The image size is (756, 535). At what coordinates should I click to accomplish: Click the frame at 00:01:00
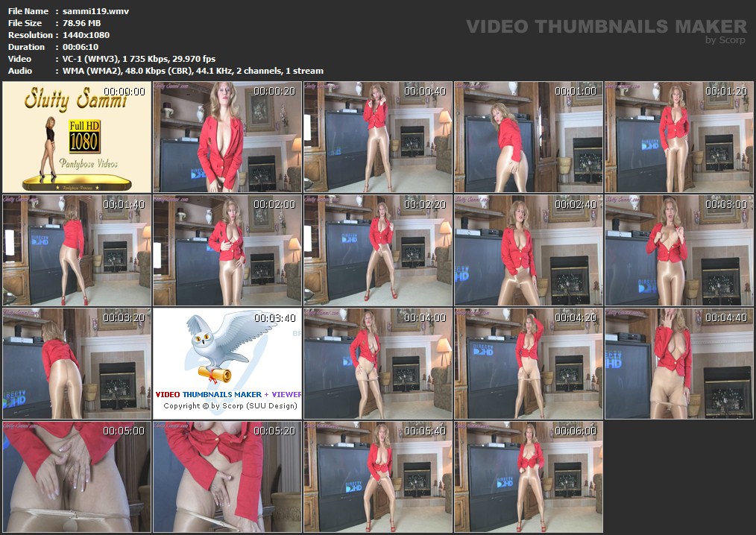click(529, 137)
